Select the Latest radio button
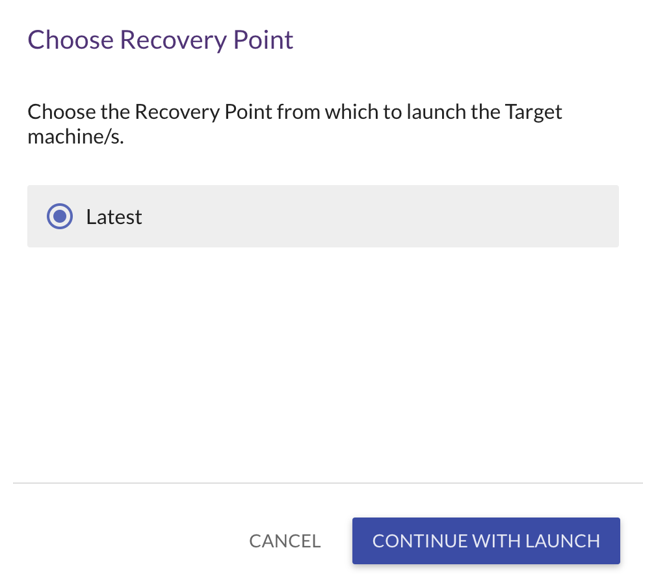The width and height of the screenshot is (652, 575). click(59, 216)
